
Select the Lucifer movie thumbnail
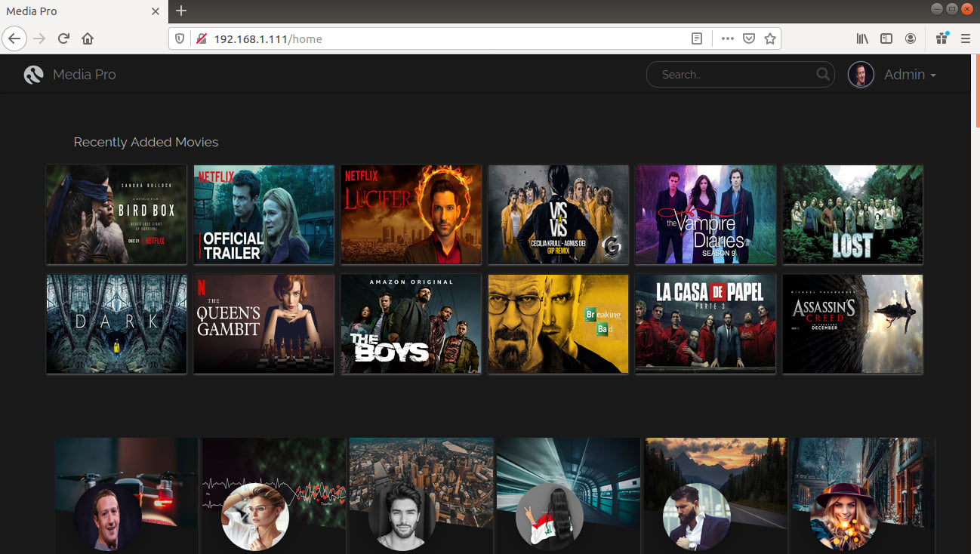(x=411, y=214)
